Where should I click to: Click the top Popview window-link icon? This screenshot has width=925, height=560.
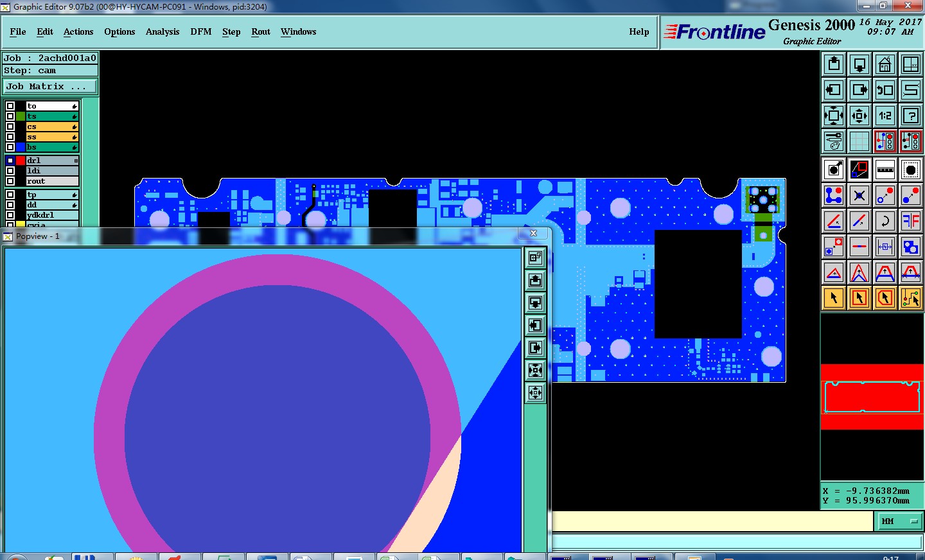pyautogui.click(x=535, y=258)
